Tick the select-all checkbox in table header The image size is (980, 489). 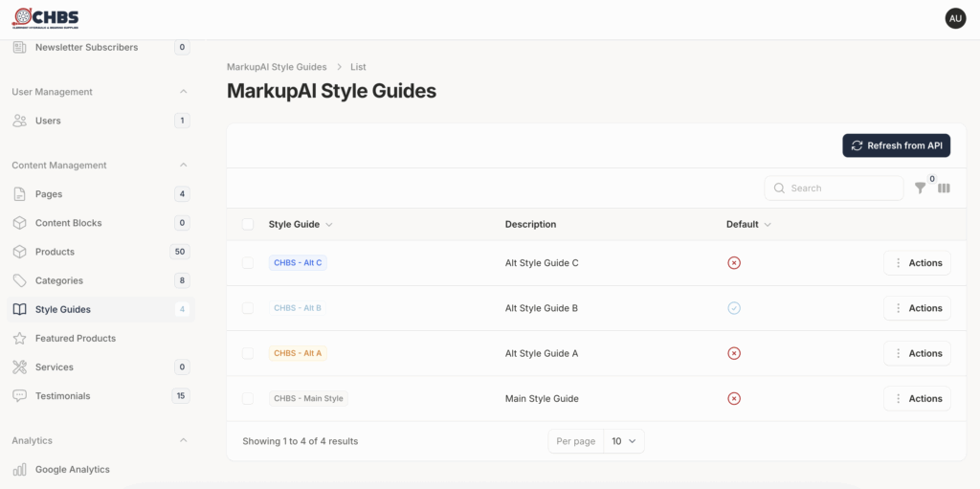[x=248, y=224]
